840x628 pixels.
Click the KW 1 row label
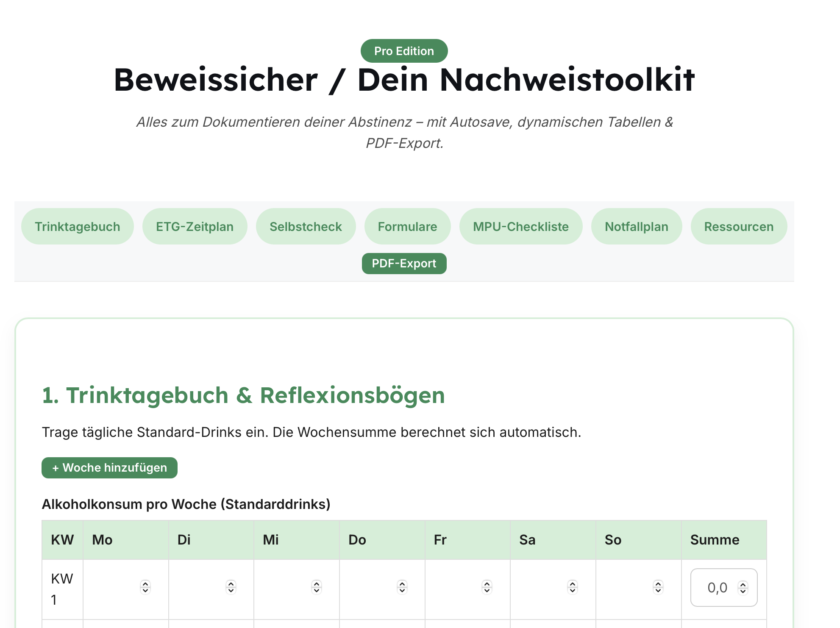(62, 589)
